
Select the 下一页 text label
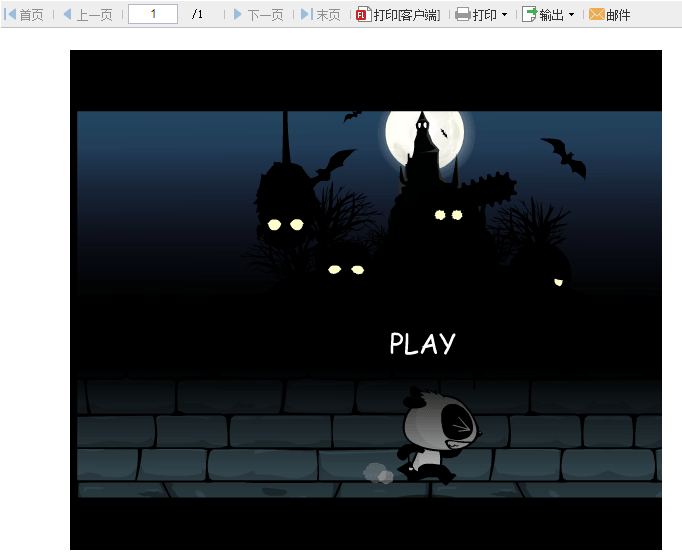coord(265,15)
